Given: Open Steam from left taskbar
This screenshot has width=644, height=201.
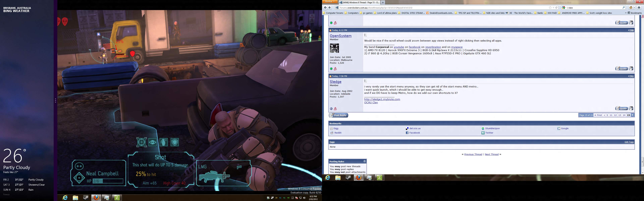Looking at the screenshot, I should point(86,198).
